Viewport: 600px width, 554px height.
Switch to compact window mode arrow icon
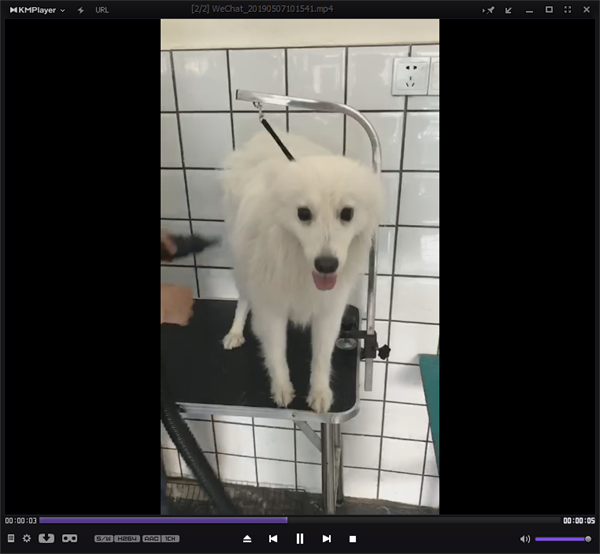(509, 9)
